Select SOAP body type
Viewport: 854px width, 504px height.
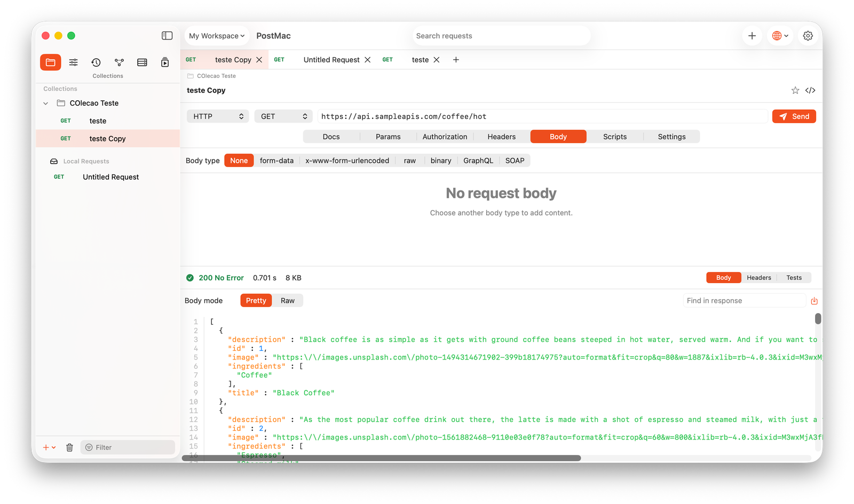click(x=515, y=161)
